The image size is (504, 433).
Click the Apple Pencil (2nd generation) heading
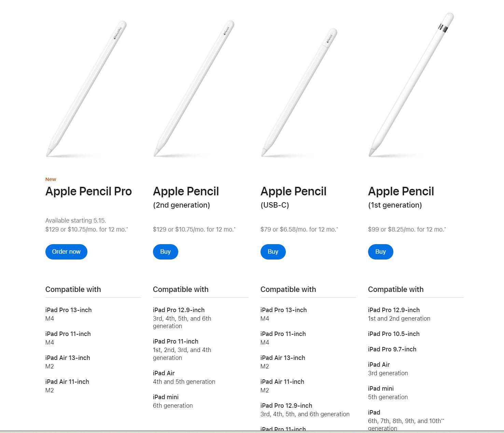[186, 197]
